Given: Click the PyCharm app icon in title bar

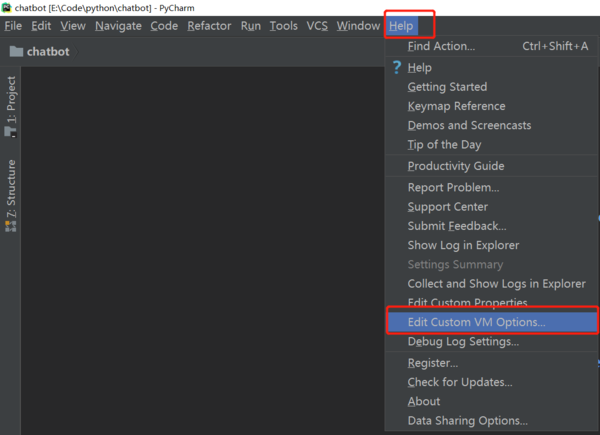Looking at the screenshot, I should (x=7, y=8).
